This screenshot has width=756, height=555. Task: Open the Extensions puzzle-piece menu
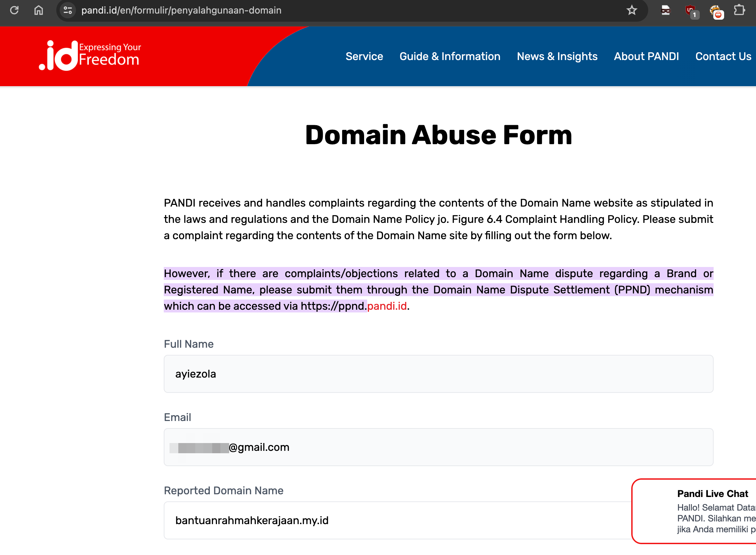739,10
